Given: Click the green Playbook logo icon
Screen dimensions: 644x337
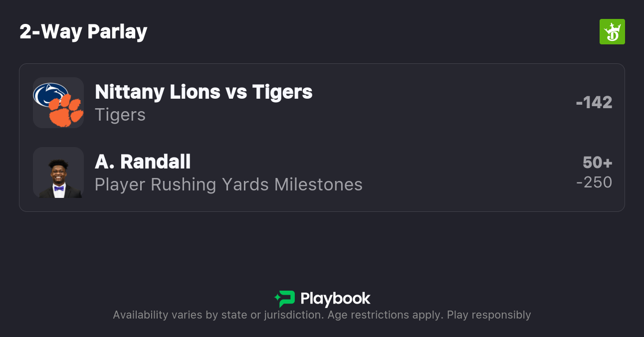Looking at the screenshot, I should tap(284, 299).
